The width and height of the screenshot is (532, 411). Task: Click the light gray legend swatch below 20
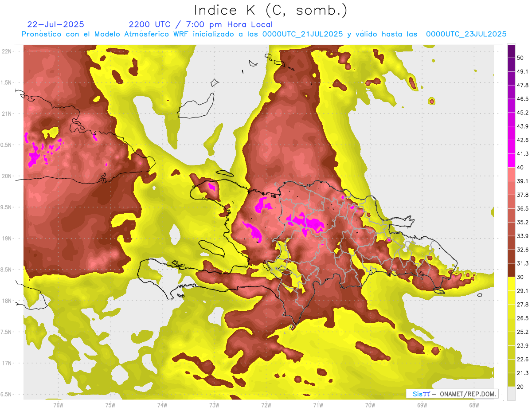coord(512,393)
